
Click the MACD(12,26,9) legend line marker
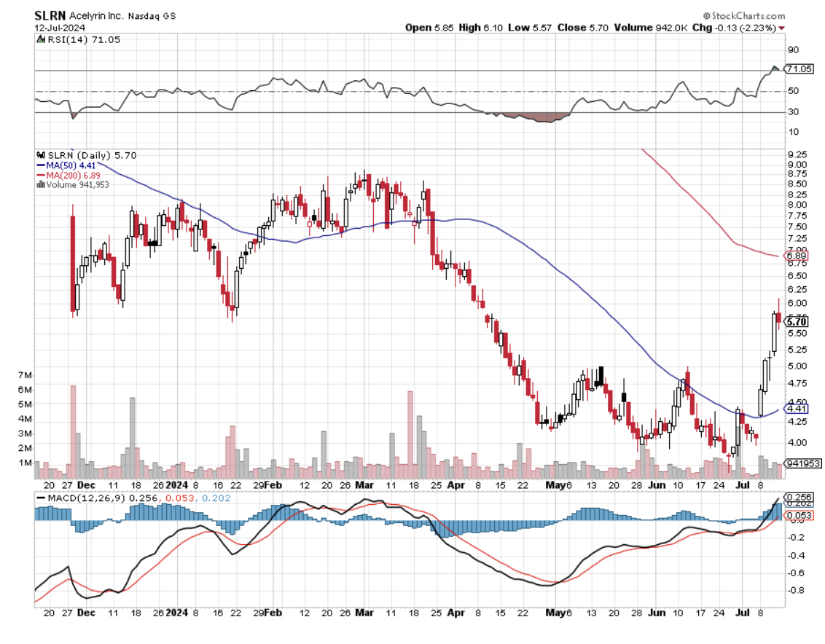point(40,498)
